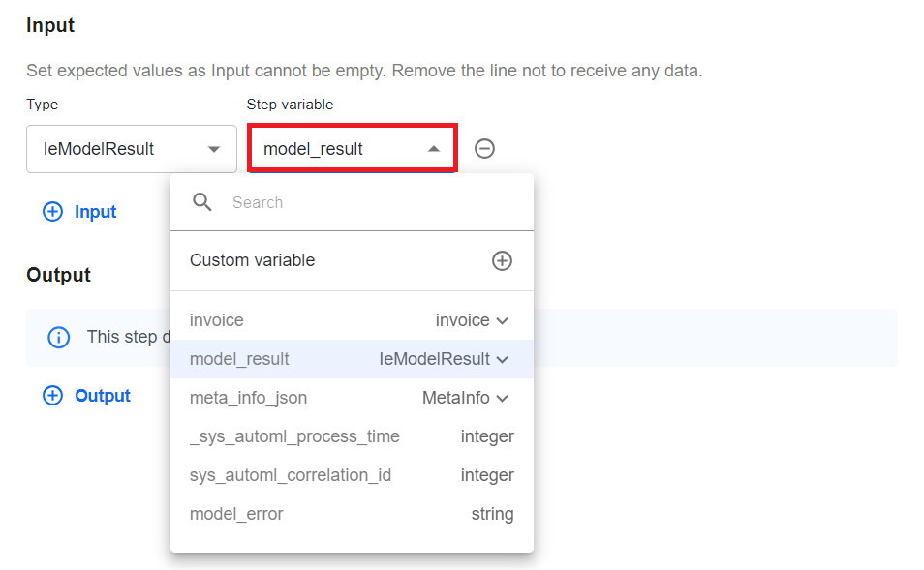Click the Input link label
This screenshot has width=924, height=570.
[x=96, y=212]
